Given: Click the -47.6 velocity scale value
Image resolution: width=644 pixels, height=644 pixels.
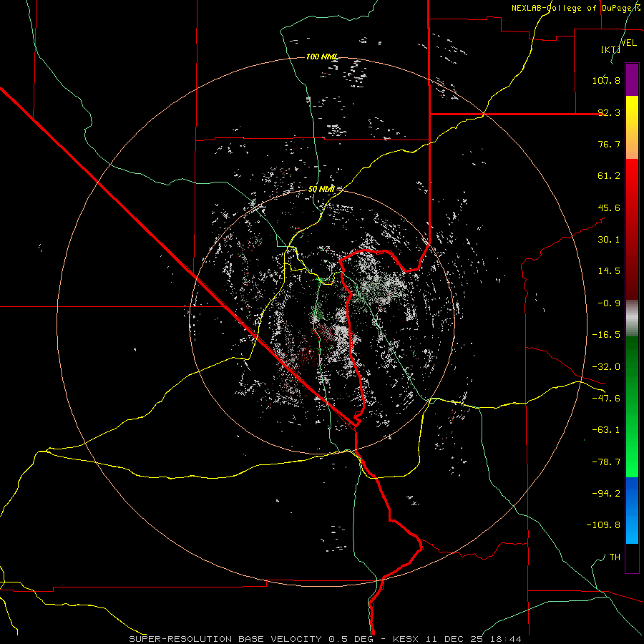Looking at the screenshot, I should [606, 399].
